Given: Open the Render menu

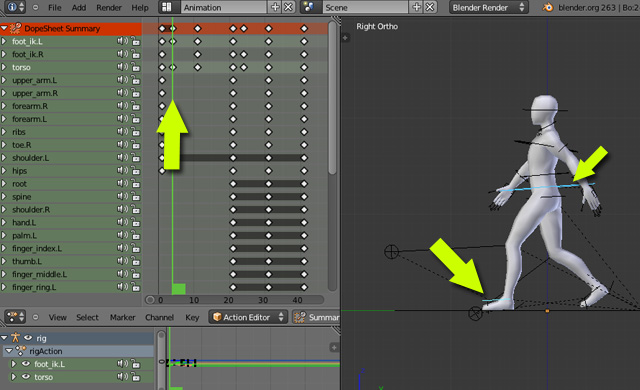Looking at the screenshot, I should point(109,8).
